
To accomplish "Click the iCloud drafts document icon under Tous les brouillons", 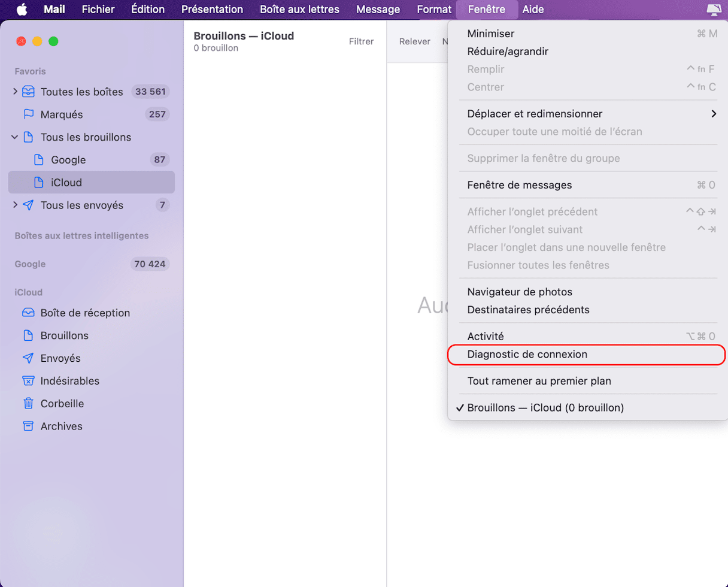I will pyautogui.click(x=39, y=183).
